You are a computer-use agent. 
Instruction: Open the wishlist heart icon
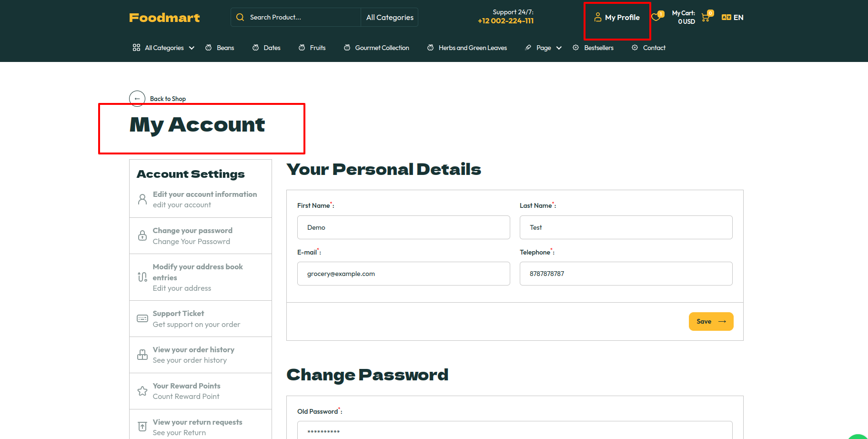click(657, 17)
